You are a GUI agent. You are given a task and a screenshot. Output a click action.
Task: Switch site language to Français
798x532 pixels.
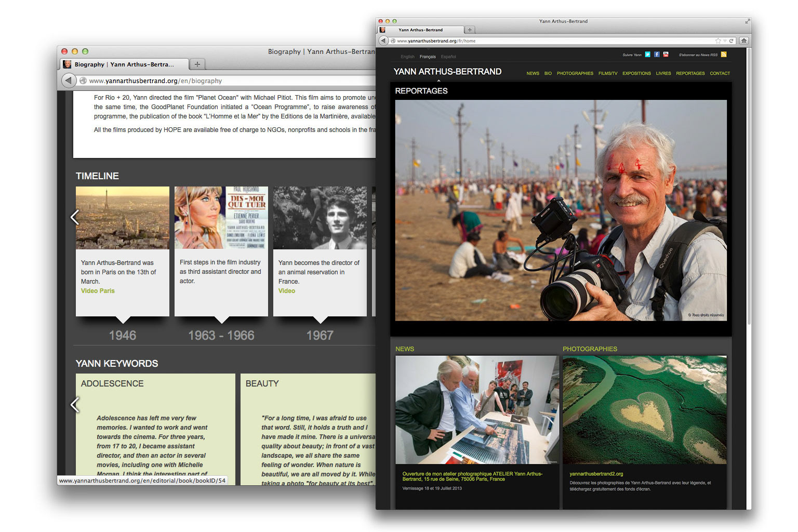(x=428, y=57)
